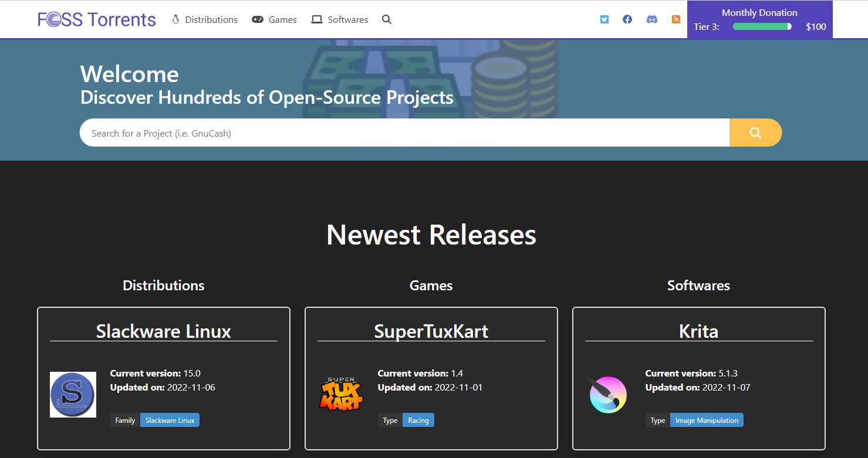Click the SuperTuxKart logo thumbnail

(x=341, y=393)
